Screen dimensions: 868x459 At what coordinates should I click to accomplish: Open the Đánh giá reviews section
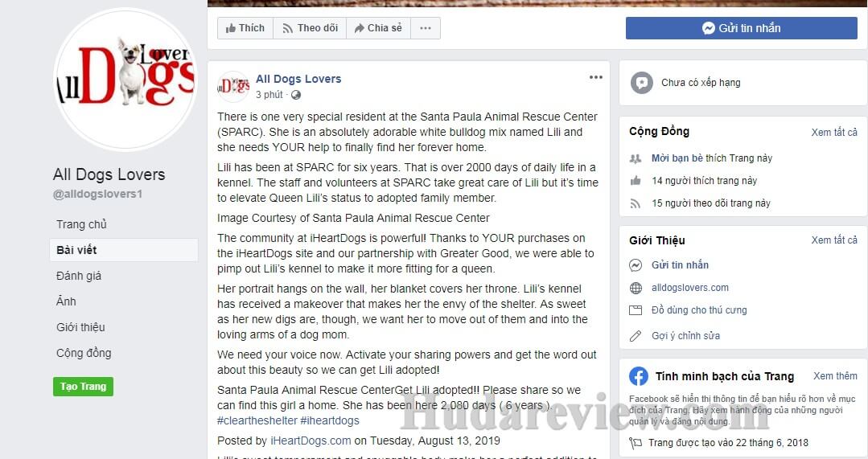pyautogui.click(x=79, y=276)
